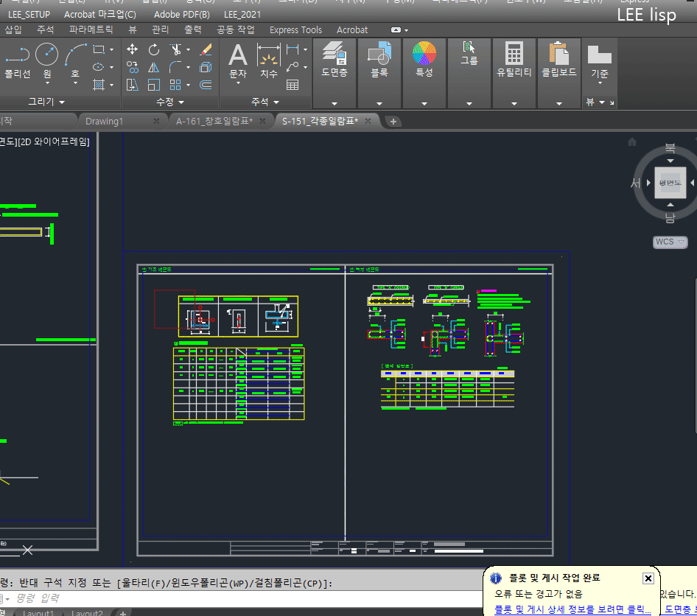The width and height of the screenshot is (697, 616).
Task: Open the trim tool dropdown arrow
Action: click(x=189, y=49)
